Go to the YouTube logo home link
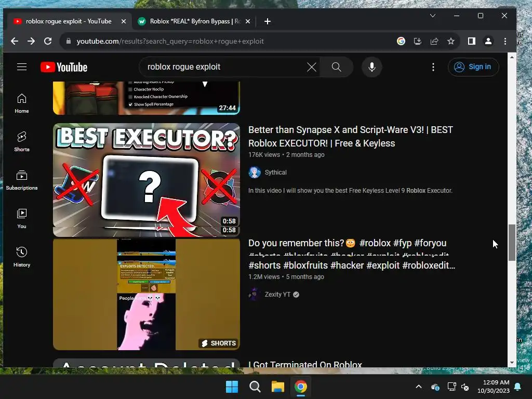Viewport: 532px width, 399px height. 64,67
